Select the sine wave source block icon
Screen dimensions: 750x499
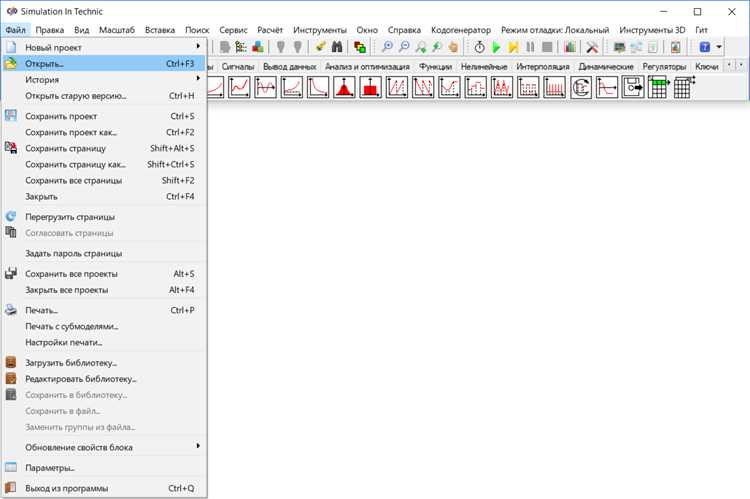point(265,88)
